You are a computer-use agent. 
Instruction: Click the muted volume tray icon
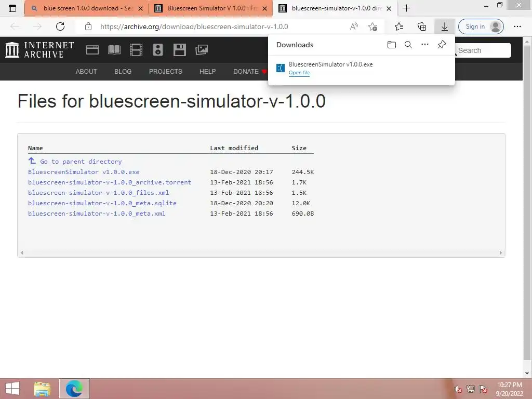point(458,389)
